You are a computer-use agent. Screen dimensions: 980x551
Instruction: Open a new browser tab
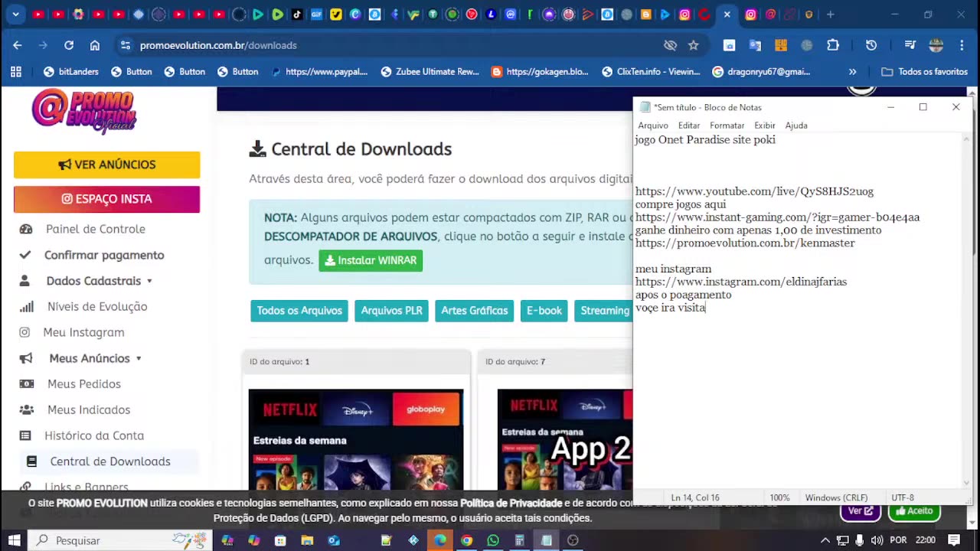[x=830, y=15]
